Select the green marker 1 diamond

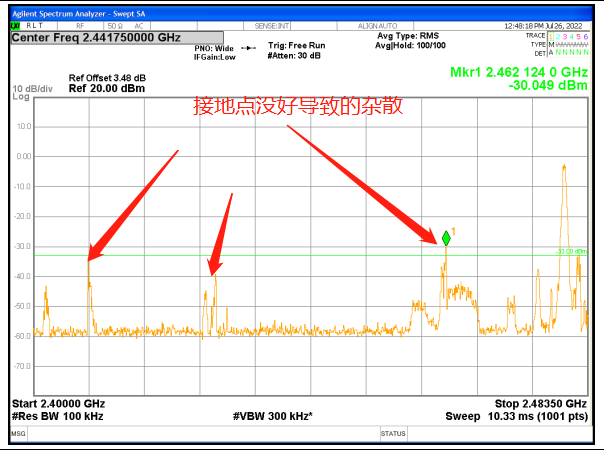(x=446, y=239)
